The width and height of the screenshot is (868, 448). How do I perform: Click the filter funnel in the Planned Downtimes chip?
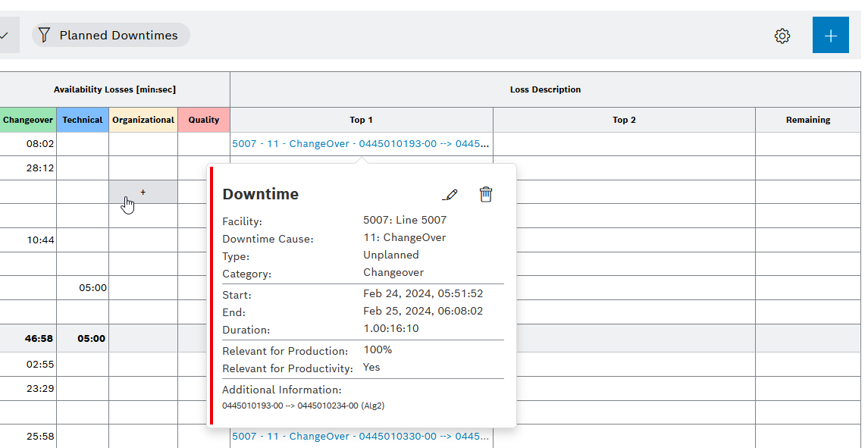44,34
